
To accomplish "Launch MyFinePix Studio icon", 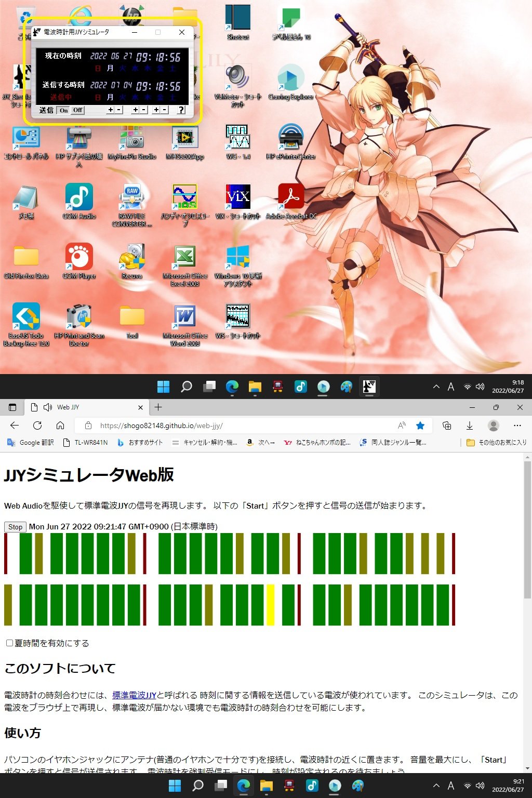I will (x=132, y=142).
